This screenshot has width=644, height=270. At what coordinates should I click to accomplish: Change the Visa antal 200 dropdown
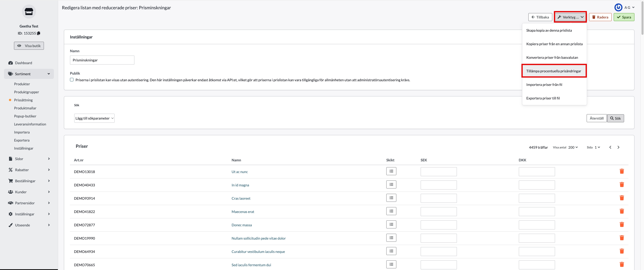point(573,147)
